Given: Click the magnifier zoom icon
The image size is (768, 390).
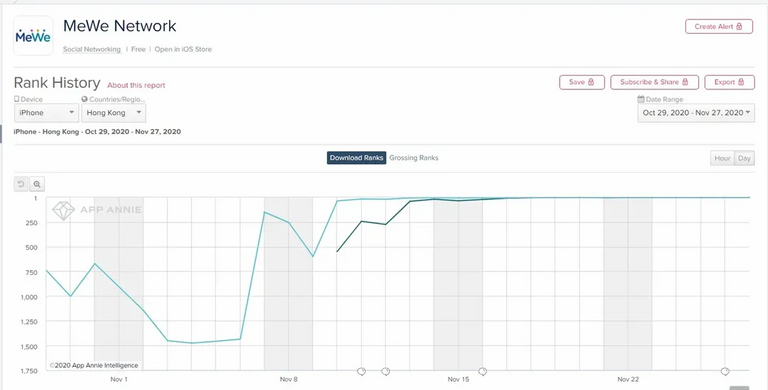Looking at the screenshot, I should pos(37,184).
